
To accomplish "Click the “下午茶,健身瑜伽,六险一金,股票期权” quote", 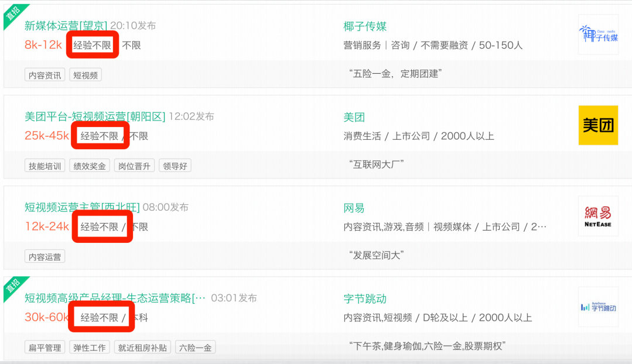I will click(x=427, y=346).
